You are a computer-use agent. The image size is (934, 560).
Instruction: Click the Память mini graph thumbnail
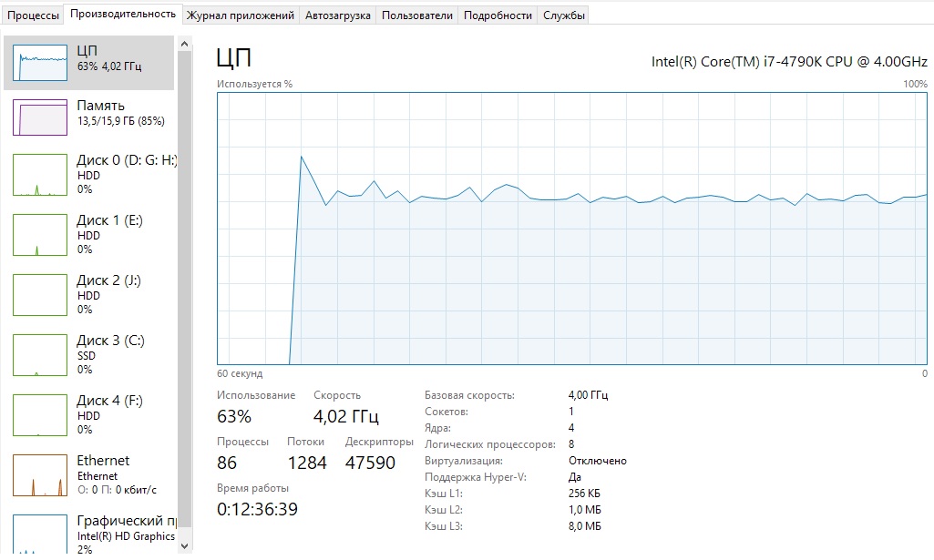tap(40, 117)
